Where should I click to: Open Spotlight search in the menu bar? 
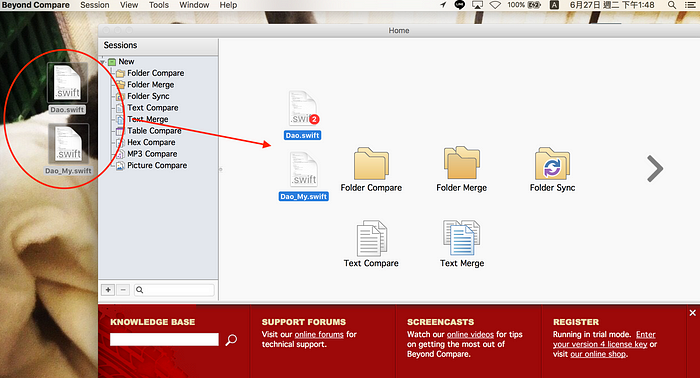671,5
